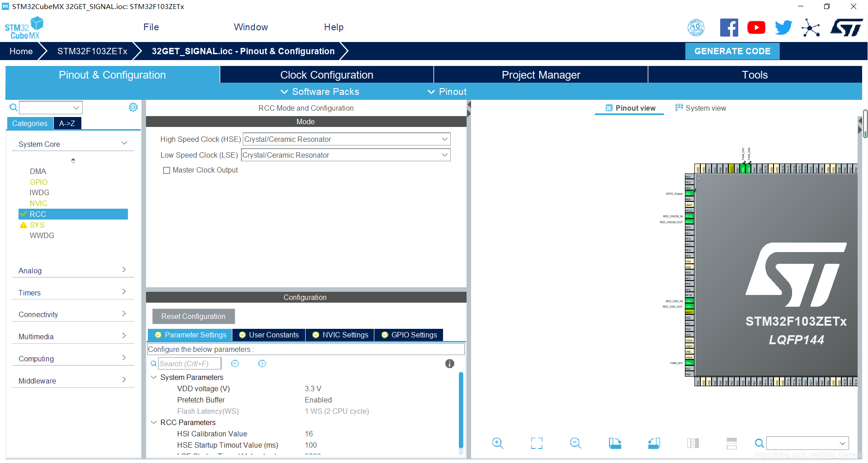Collapse the System Parameters group
The width and height of the screenshot is (868, 463).
click(154, 377)
